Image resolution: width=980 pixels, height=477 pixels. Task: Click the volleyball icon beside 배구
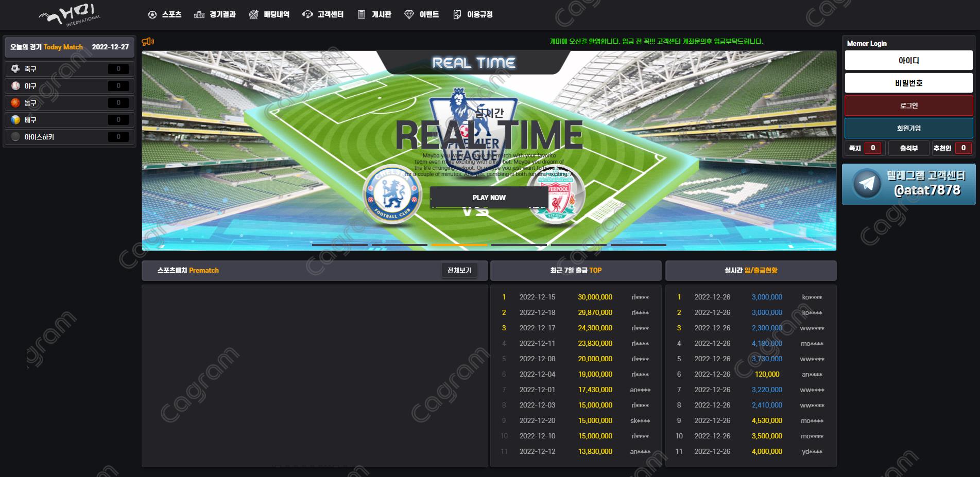(15, 120)
